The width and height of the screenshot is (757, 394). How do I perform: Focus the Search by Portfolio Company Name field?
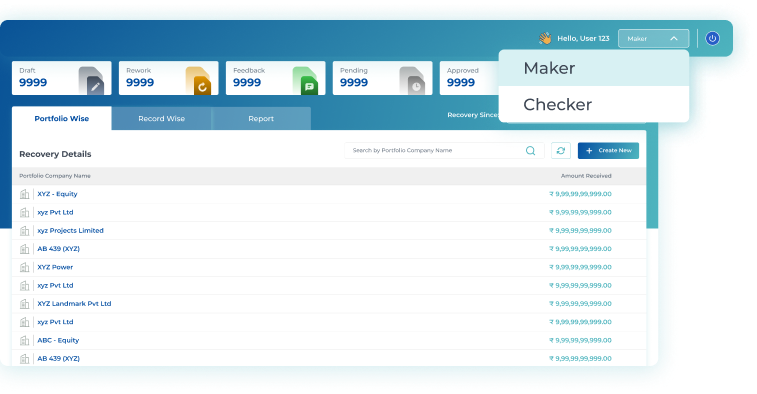(444, 151)
